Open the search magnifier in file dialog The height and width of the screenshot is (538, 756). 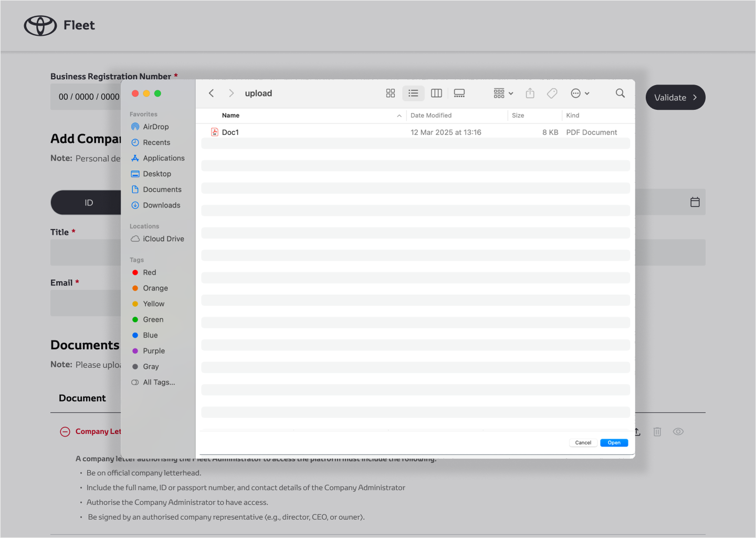point(620,93)
